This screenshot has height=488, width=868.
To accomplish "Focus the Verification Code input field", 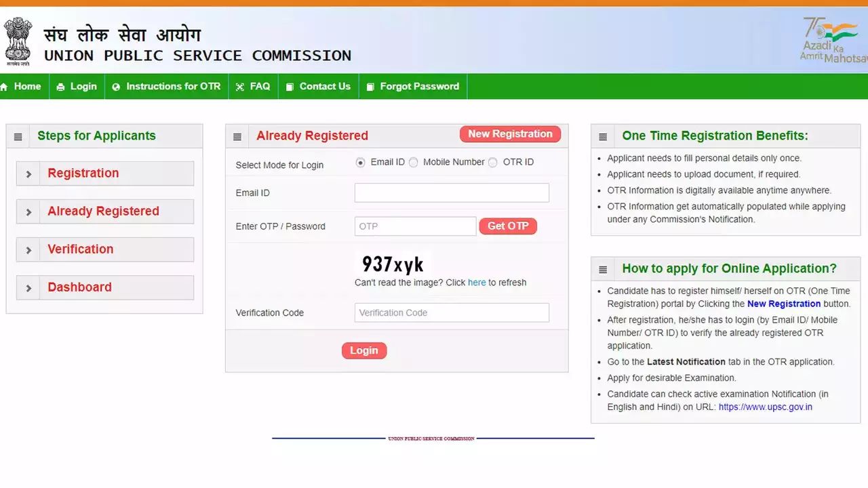I will coord(452,312).
